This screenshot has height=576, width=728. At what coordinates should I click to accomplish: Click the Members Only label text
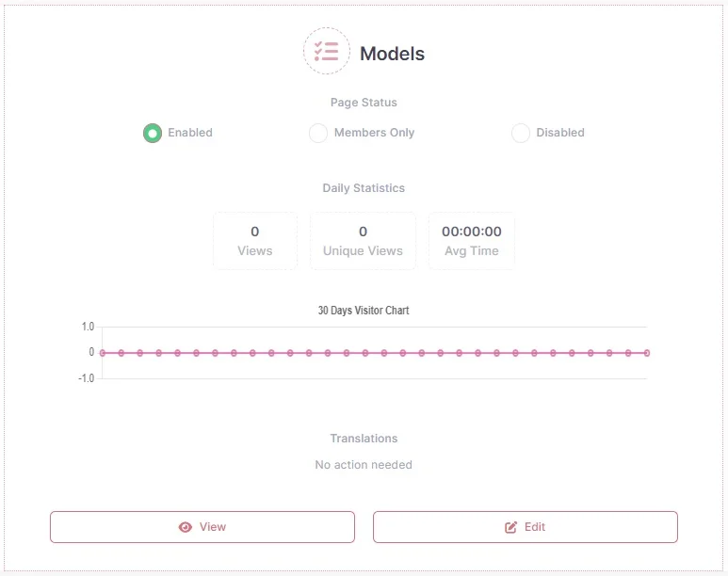coord(374,133)
